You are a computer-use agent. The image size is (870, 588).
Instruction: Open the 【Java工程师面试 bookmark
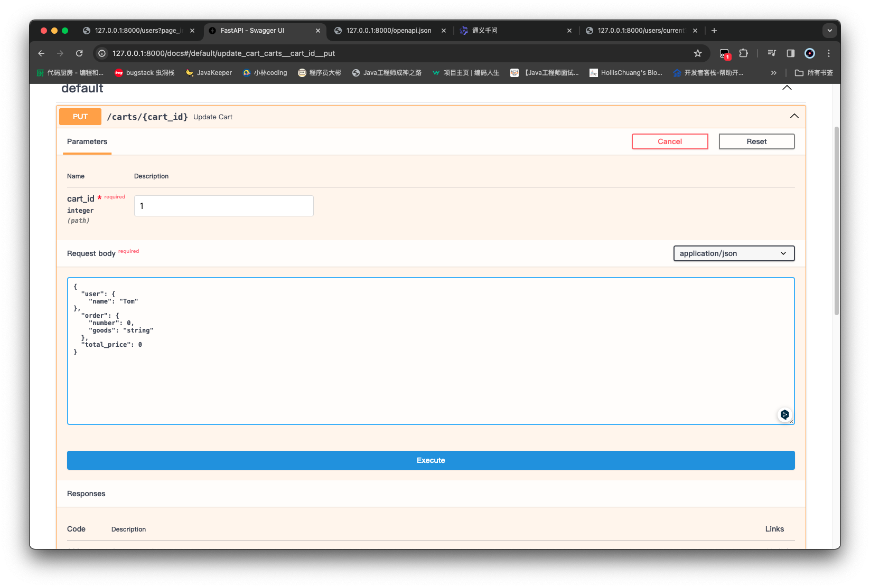point(545,73)
